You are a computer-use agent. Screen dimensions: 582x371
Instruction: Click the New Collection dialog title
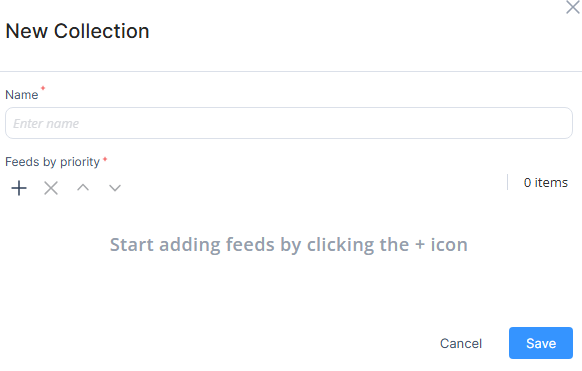77,31
